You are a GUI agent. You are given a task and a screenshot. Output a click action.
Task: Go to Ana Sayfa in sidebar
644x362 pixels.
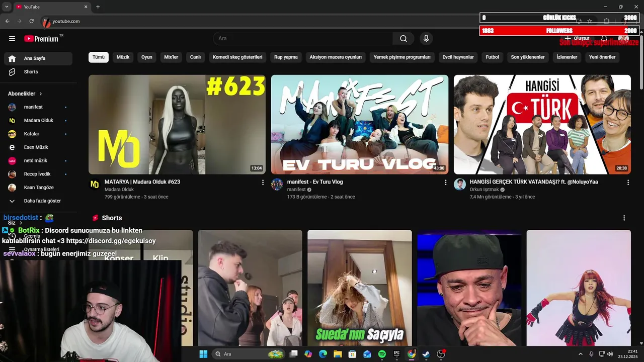pyautogui.click(x=38, y=58)
